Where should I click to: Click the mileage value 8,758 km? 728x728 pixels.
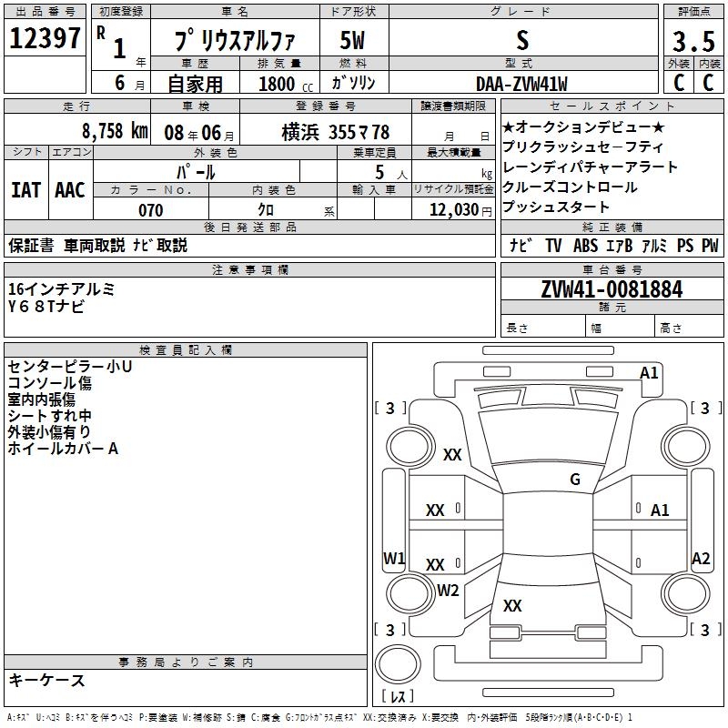pyautogui.click(x=115, y=130)
